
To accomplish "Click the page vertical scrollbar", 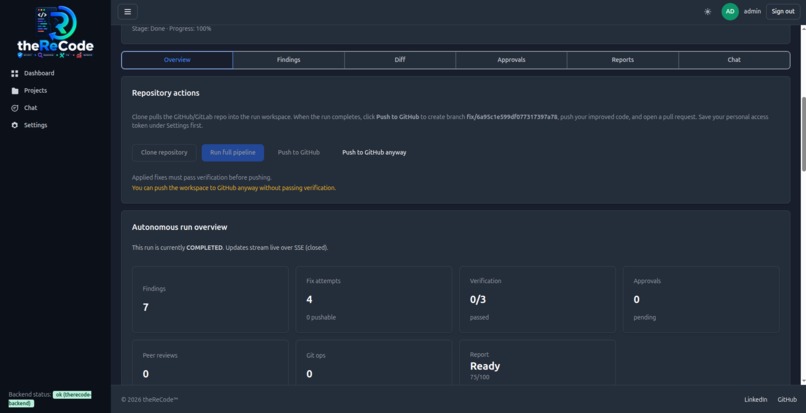I will (x=803, y=134).
